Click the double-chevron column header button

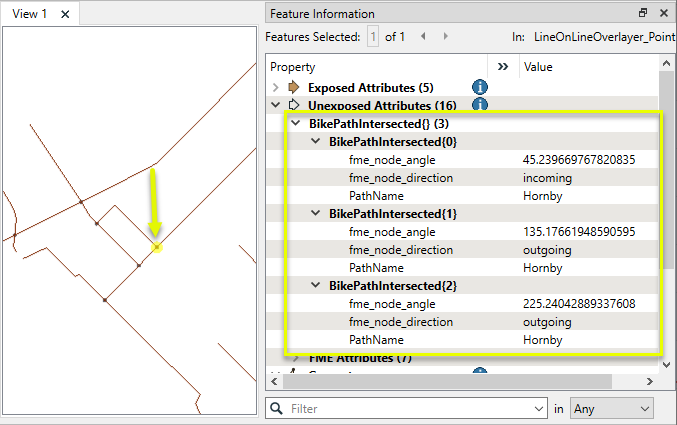[503, 67]
